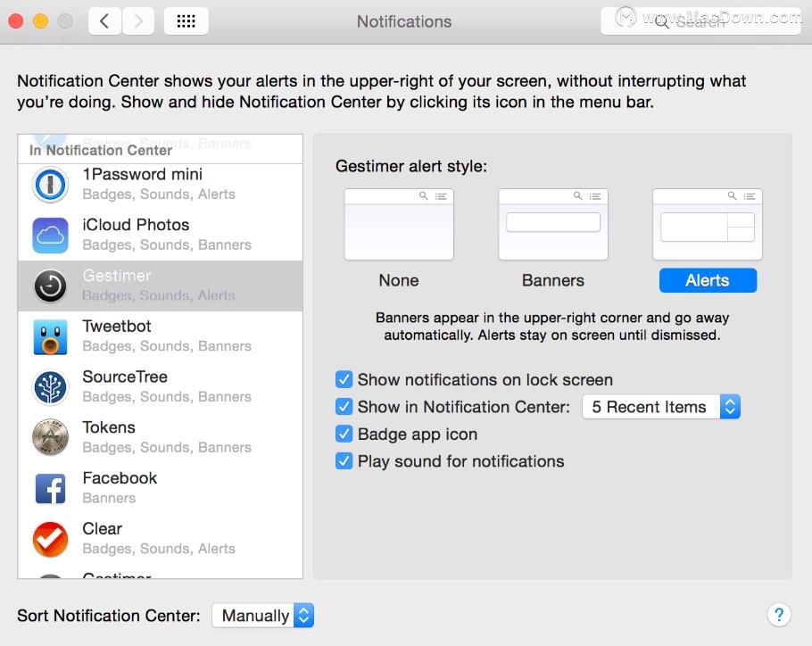
Task: Click the Gestimer clock icon in selected row
Action: tap(50, 286)
